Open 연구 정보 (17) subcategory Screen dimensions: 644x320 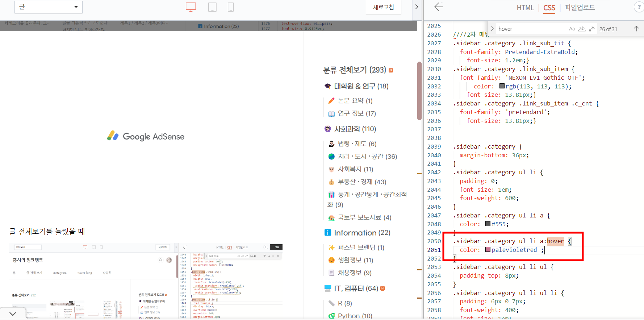coord(357,113)
